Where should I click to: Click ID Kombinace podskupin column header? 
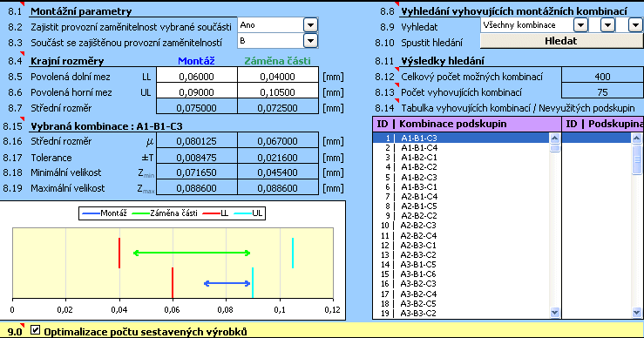[x=466, y=124]
